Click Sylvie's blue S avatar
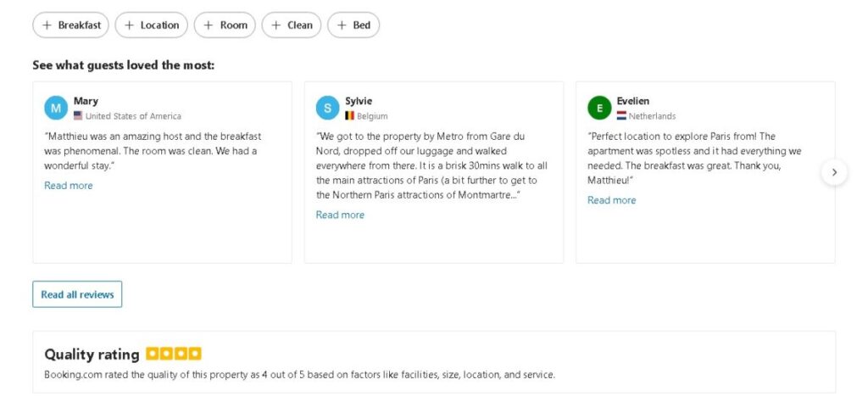Screen dimensions: 868x402 point(328,108)
